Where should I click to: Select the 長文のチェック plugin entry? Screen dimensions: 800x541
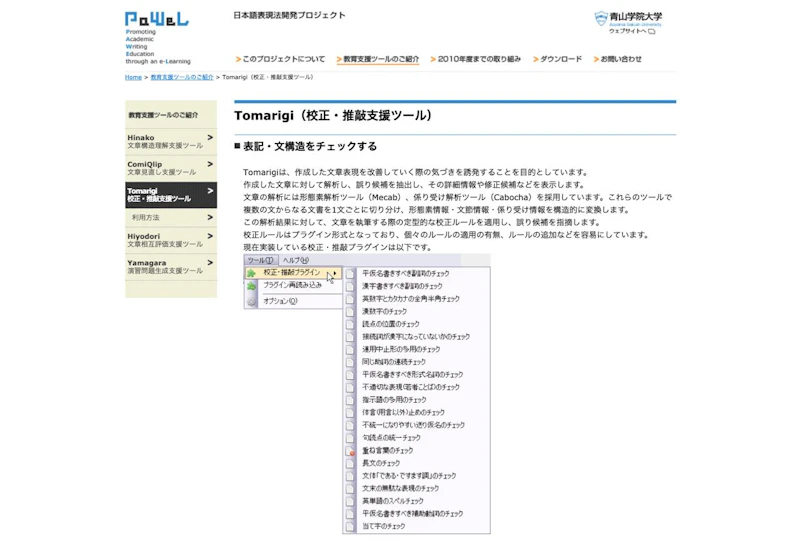[x=381, y=463]
